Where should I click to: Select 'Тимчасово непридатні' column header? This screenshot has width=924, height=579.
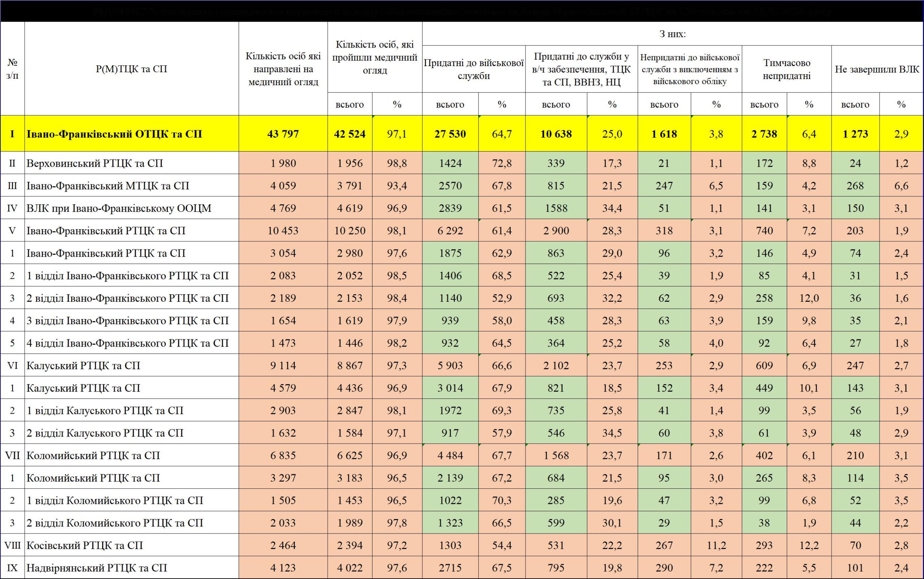click(x=786, y=69)
